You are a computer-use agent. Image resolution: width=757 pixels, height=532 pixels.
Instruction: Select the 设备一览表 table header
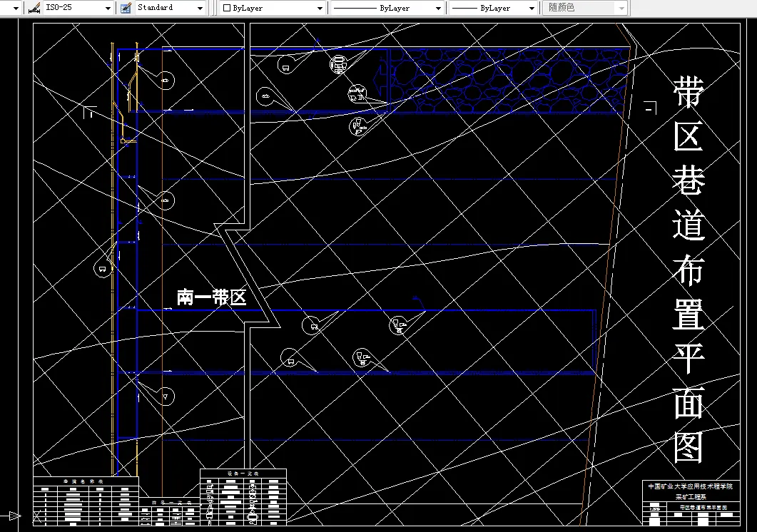pyautogui.click(x=243, y=474)
